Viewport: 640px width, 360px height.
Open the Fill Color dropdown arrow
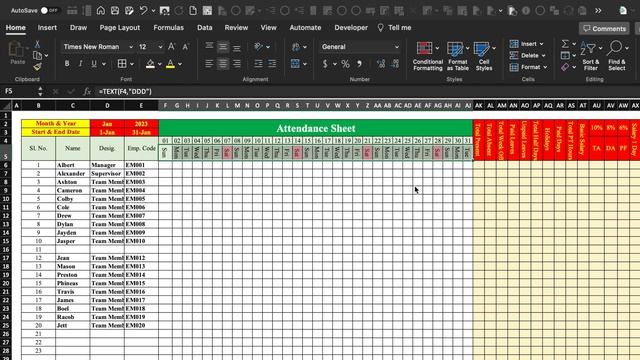pos(159,64)
